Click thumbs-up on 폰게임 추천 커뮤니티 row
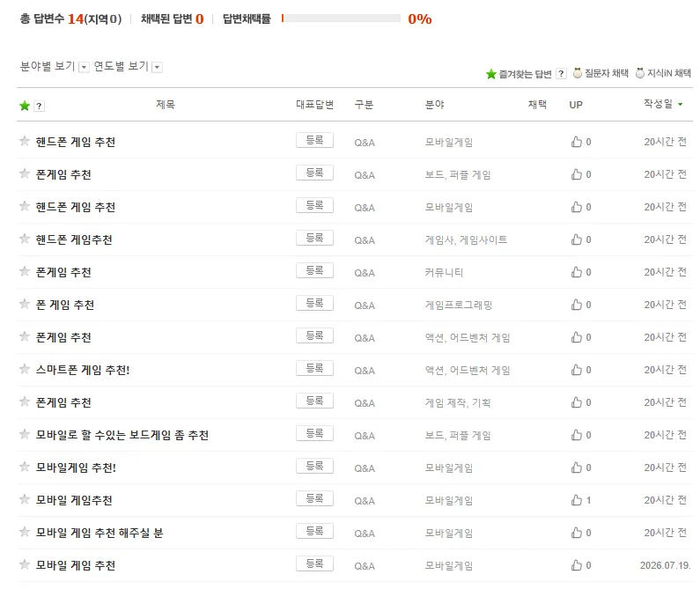 tap(577, 272)
